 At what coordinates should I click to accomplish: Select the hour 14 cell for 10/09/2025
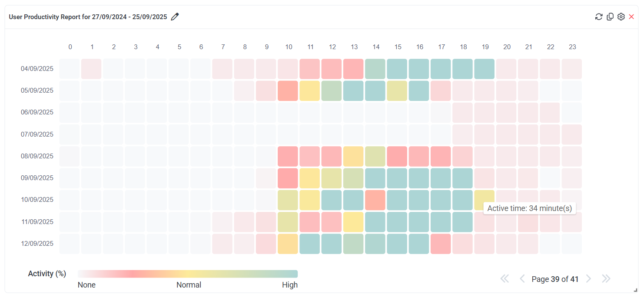375,200
